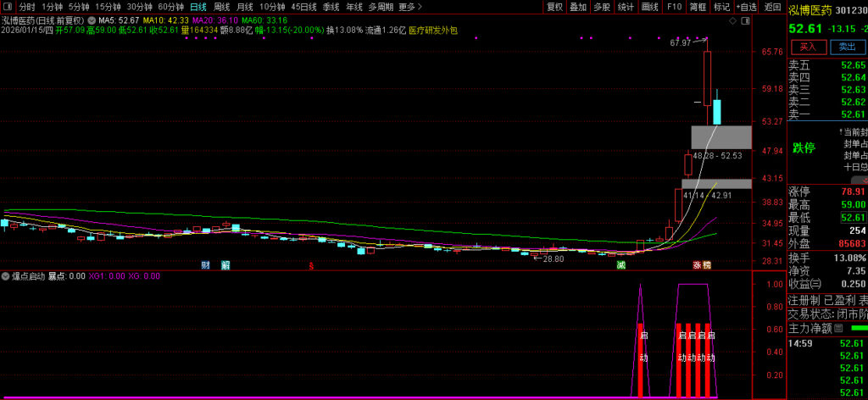Click the 医疗研发外包 sector label

coord(432,30)
